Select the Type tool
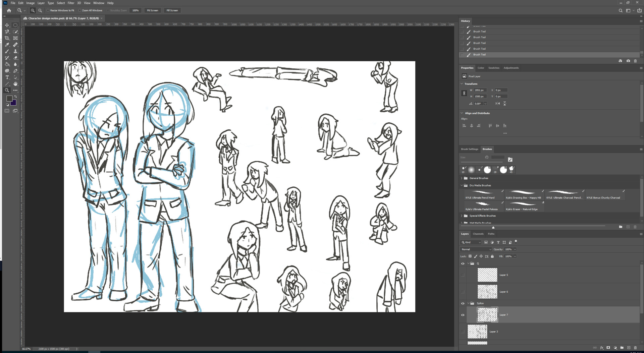 pos(7,77)
